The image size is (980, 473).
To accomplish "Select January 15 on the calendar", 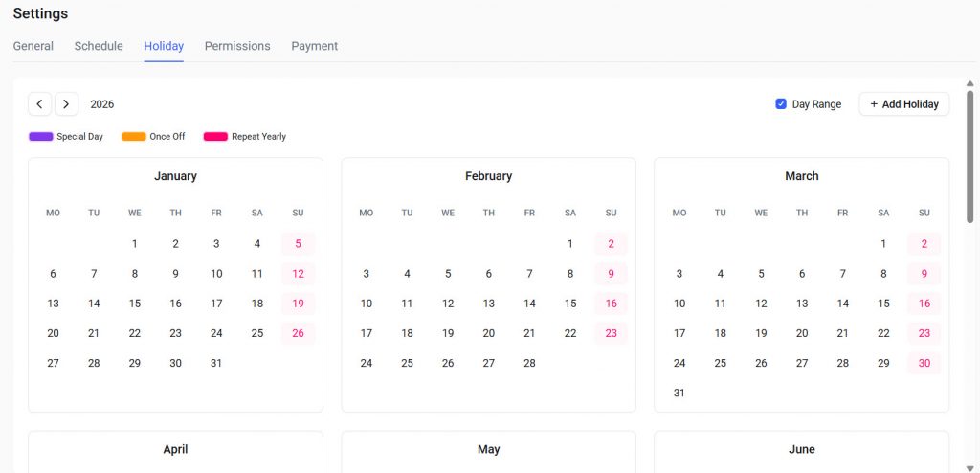I will (x=135, y=304).
